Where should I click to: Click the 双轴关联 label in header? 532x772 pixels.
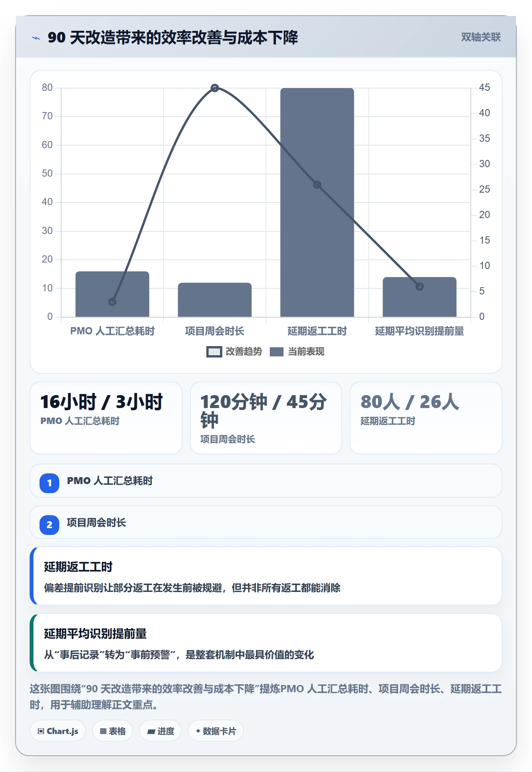(x=481, y=37)
